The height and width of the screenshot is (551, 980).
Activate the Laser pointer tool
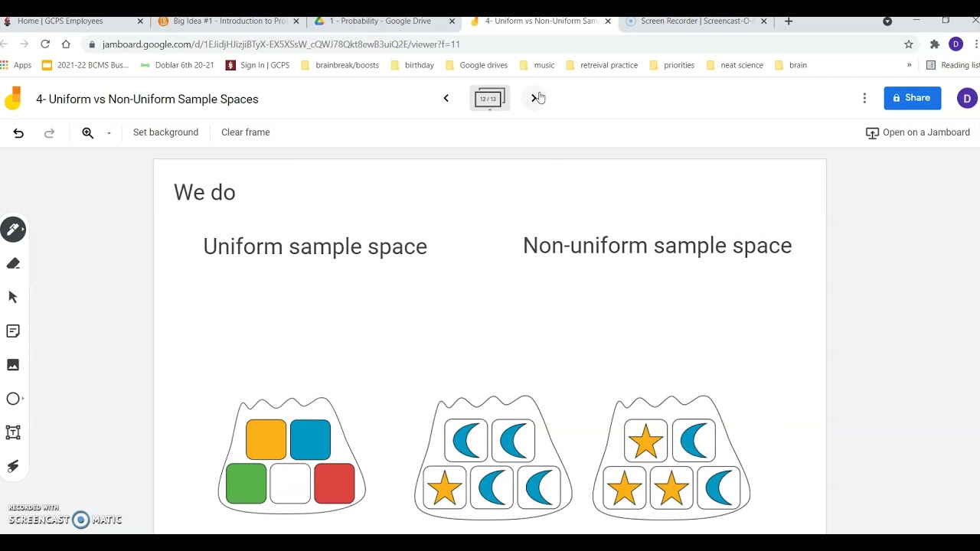click(x=13, y=466)
